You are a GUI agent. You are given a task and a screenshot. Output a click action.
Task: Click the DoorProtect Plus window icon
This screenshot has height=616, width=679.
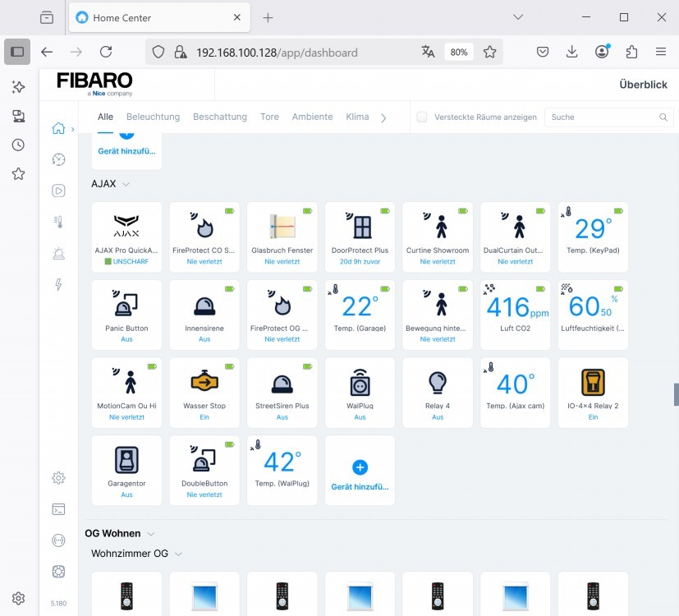[x=360, y=227]
